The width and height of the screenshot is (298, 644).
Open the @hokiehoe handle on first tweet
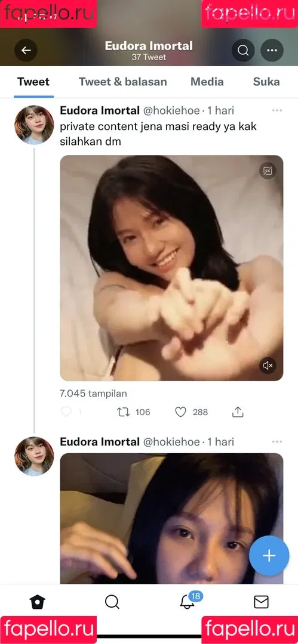point(171,110)
